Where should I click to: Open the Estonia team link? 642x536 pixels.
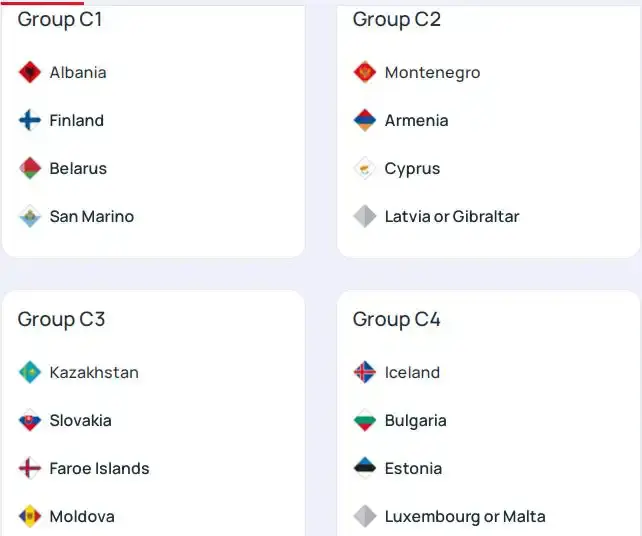[413, 468]
